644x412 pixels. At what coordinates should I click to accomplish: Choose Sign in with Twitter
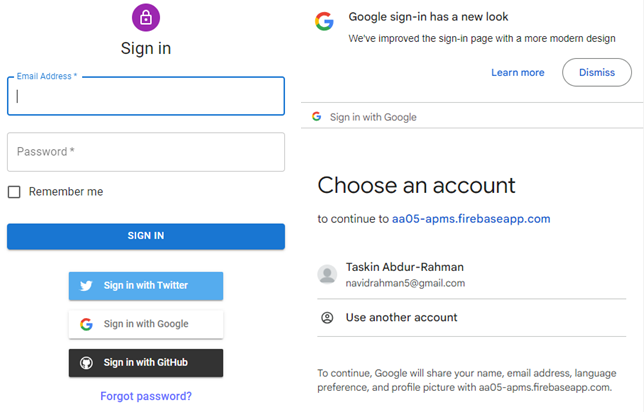point(146,285)
